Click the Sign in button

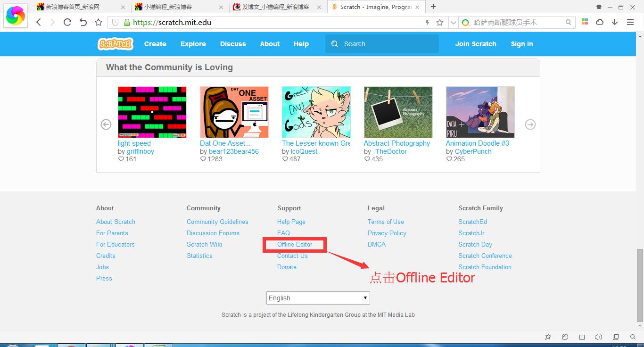522,44
